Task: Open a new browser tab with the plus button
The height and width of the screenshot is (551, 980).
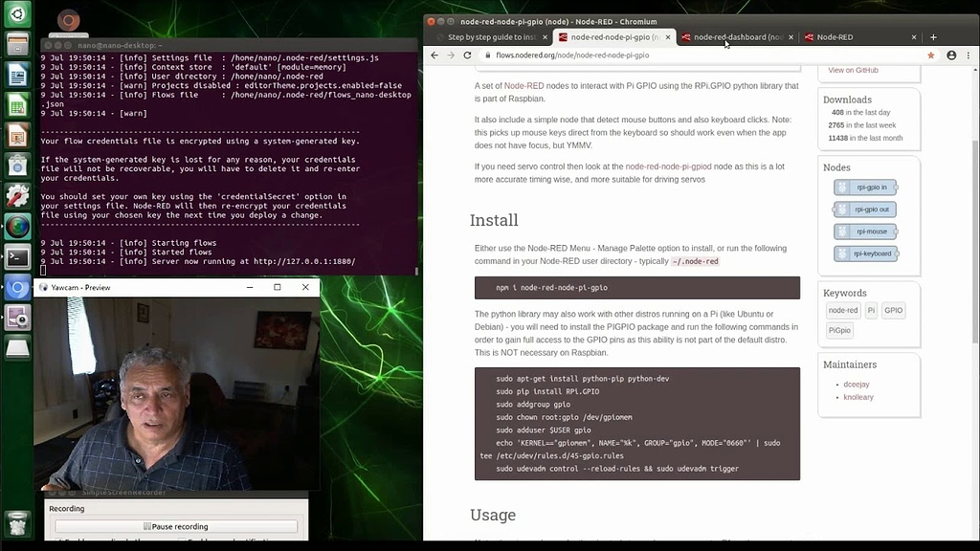Action: point(932,36)
